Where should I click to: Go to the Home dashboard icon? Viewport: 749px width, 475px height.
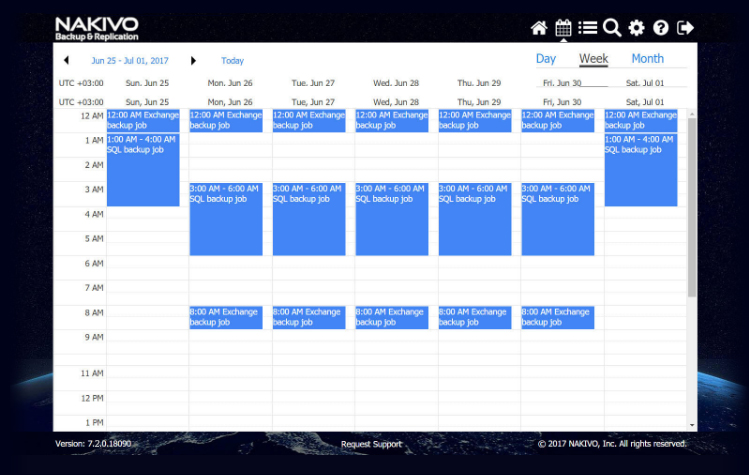coord(539,28)
